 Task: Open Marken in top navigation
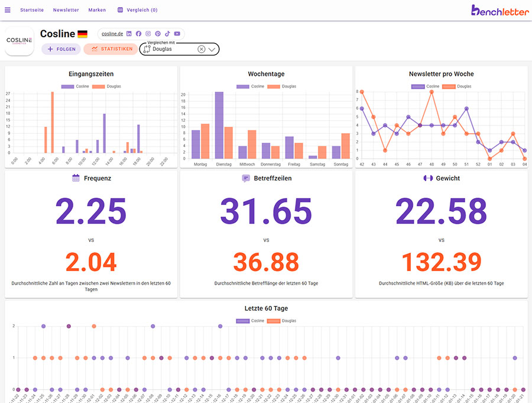(x=97, y=10)
